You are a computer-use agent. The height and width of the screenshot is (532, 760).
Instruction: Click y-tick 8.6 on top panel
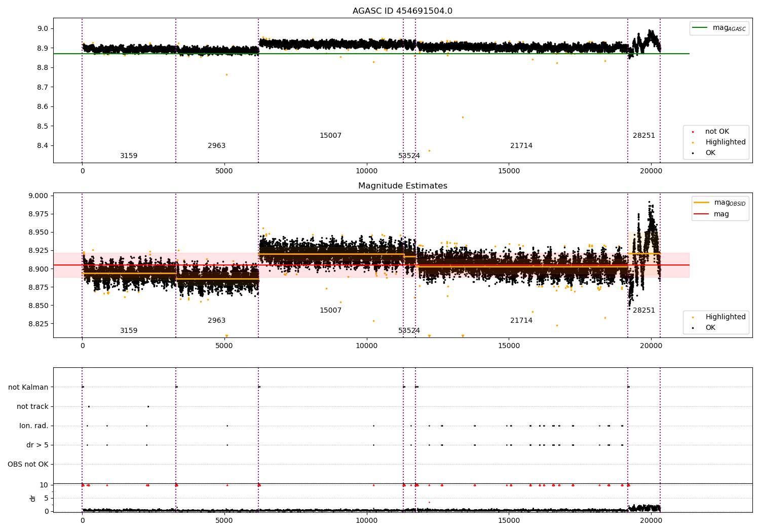coord(43,107)
